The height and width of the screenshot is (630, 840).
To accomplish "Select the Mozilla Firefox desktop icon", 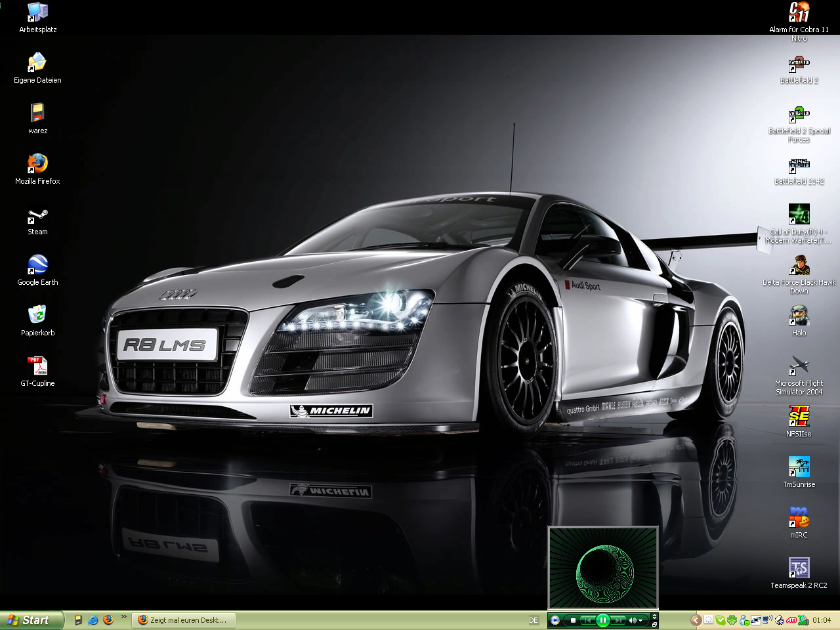I will [37, 164].
